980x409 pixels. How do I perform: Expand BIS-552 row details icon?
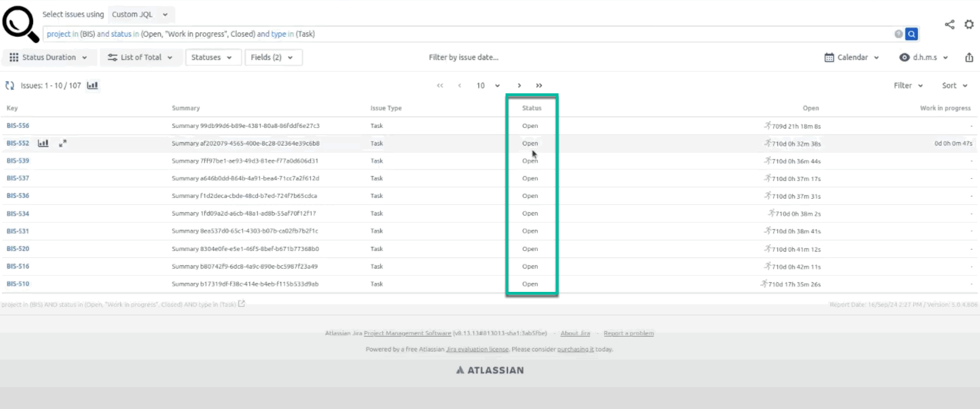pyautogui.click(x=63, y=143)
